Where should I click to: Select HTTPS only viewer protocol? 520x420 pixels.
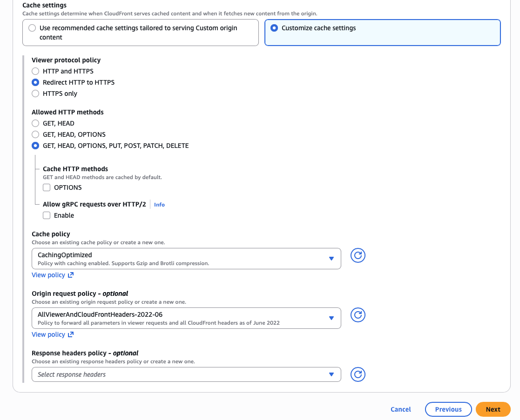(x=35, y=93)
